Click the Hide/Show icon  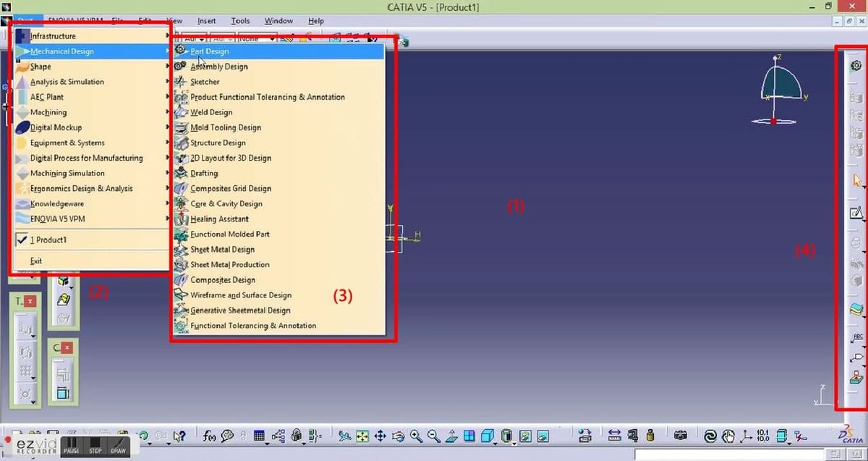coord(524,436)
